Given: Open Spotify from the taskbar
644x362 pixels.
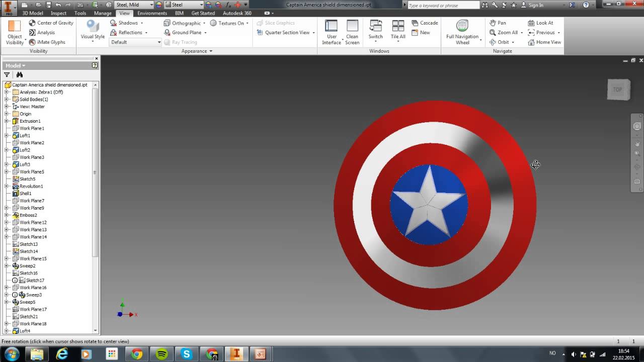Looking at the screenshot, I should tap(162, 354).
